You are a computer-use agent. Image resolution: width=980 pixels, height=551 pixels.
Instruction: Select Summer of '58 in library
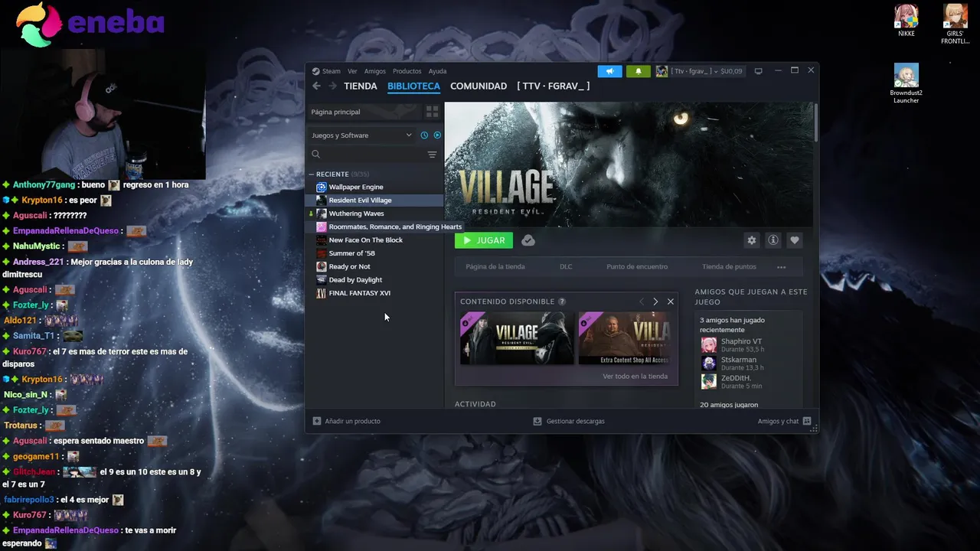click(374, 253)
